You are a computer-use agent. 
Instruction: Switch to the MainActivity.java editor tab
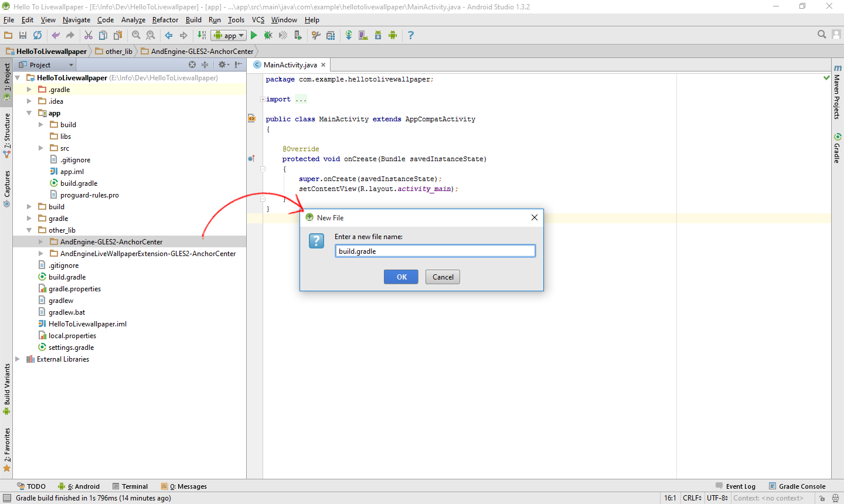pyautogui.click(x=290, y=65)
